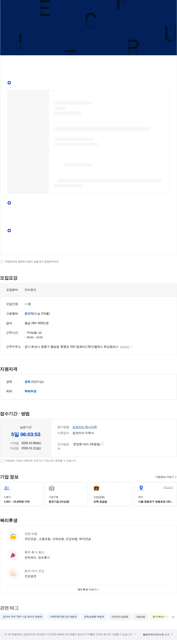Click the location pin icon
This screenshot has height=644, width=177.
click(x=141, y=488)
